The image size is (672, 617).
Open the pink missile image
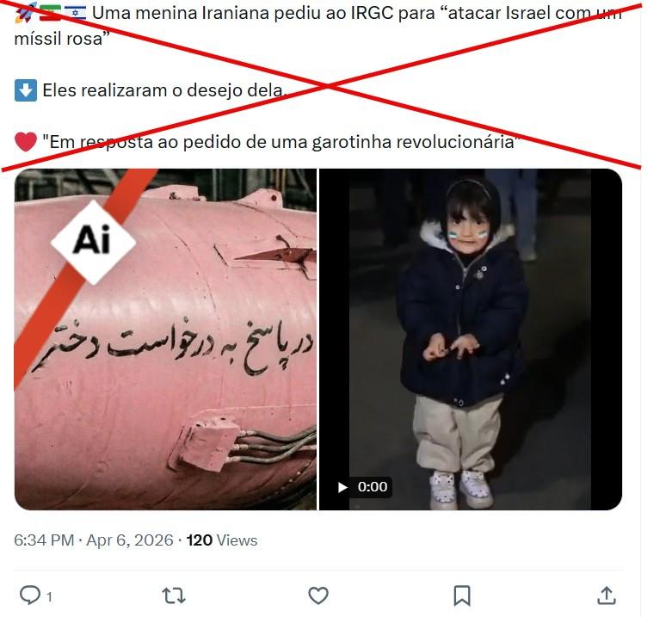(165, 339)
